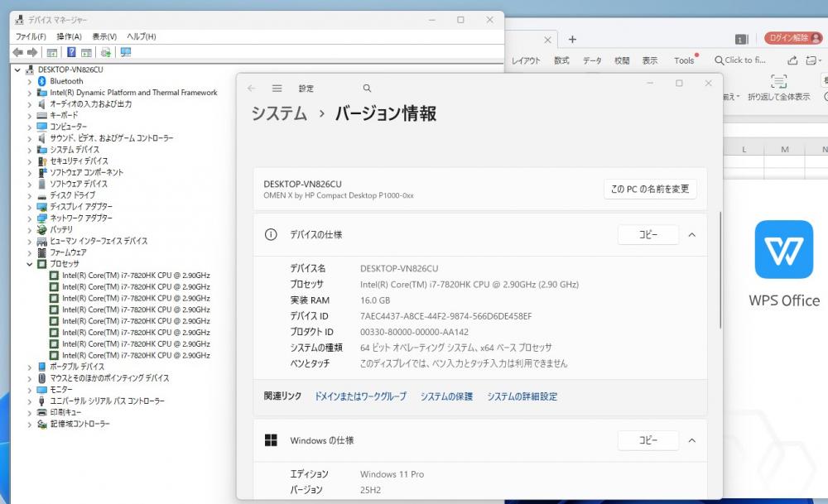Open the 操作(A) menu
The image size is (828, 504).
point(70,36)
